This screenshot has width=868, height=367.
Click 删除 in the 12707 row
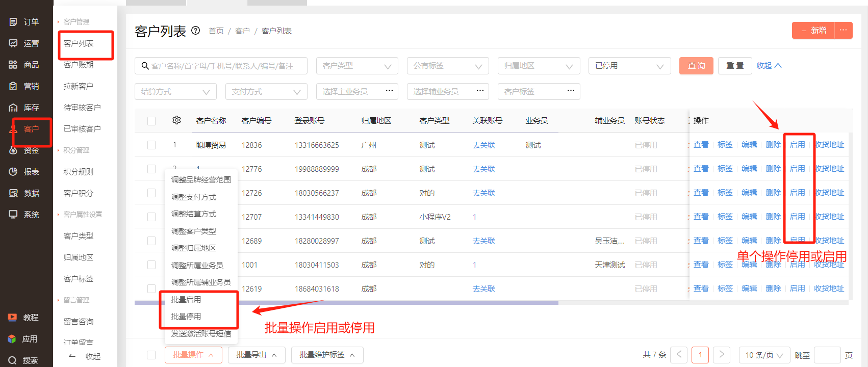point(773,217)
